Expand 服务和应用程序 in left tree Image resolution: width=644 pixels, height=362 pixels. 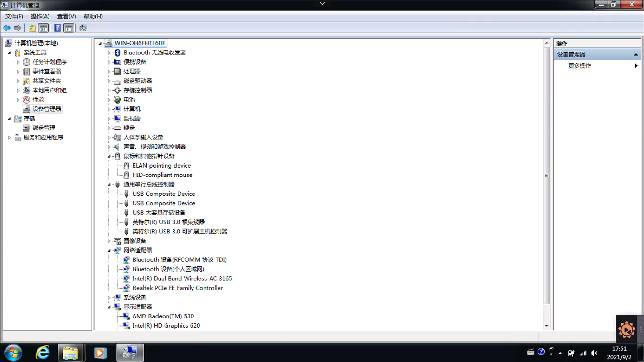(9, 138)
